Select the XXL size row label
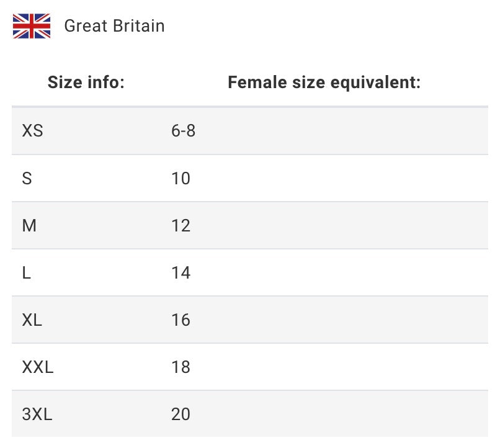Image resolution: width=500 pixels, height=448 pixels. pyautogui.click(x=38, y=367)
